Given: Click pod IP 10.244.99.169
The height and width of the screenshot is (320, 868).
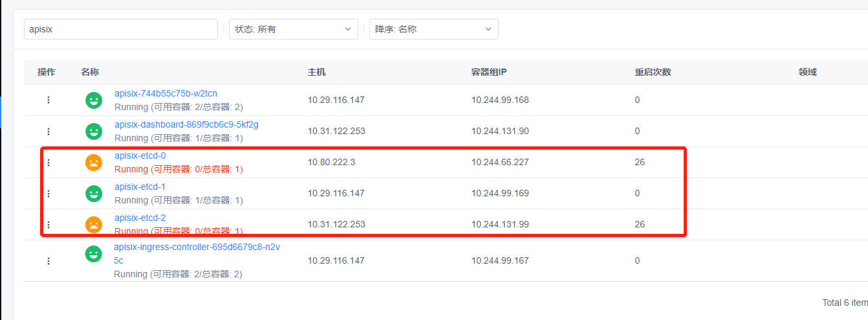Looking at the screenshot, I should click(500, 193).
